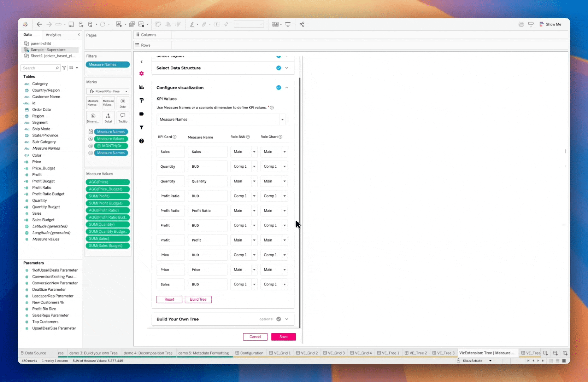Screen dimensions: 588x382
Task: Open the paint roller formatting icon
Action: coord(141,100)
